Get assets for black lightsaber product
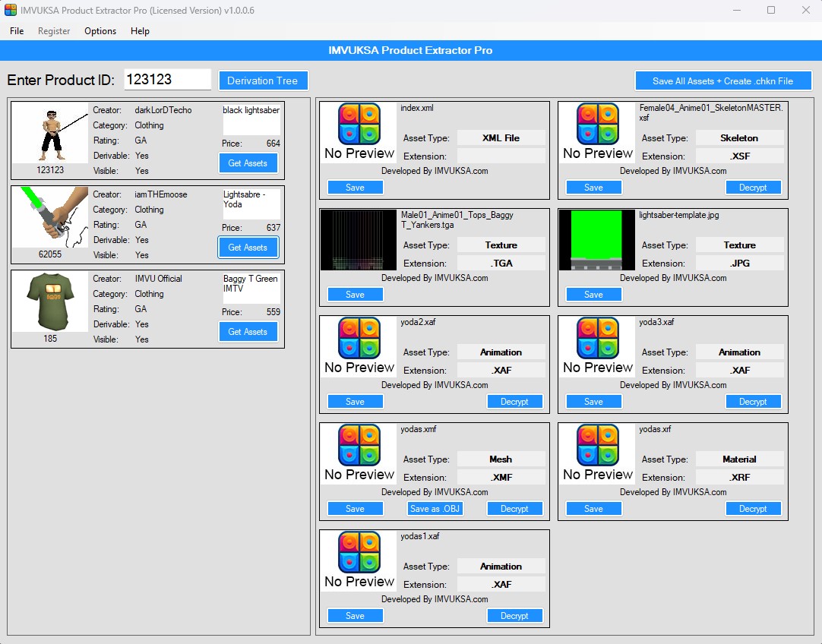This screenshot has height=644, width=822. (x=248, y=163)
